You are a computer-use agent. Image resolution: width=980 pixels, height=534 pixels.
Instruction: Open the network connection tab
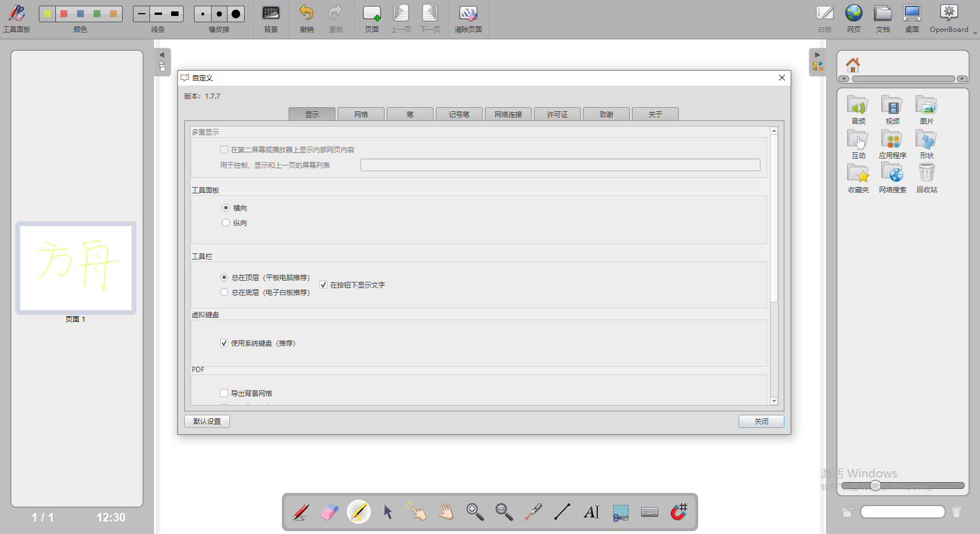coord(508,114)
